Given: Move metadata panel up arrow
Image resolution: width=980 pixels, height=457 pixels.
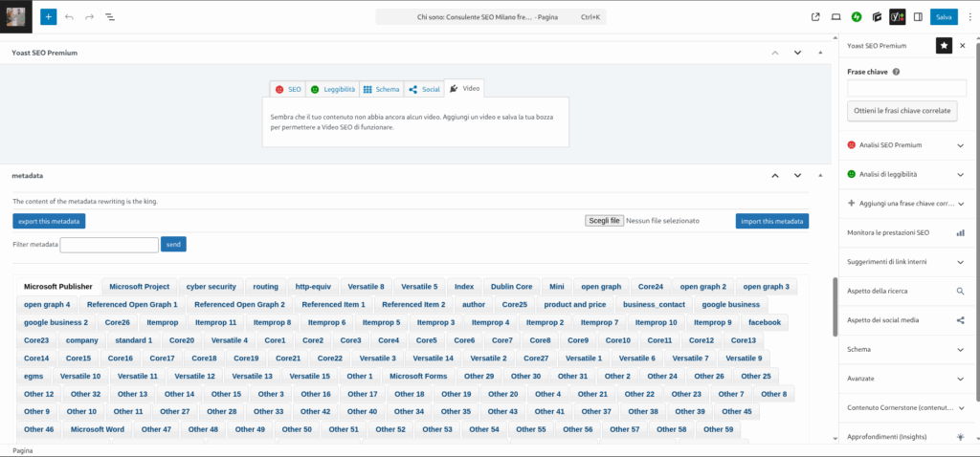Looking at the screenshot, I should [x=775, y=176].
